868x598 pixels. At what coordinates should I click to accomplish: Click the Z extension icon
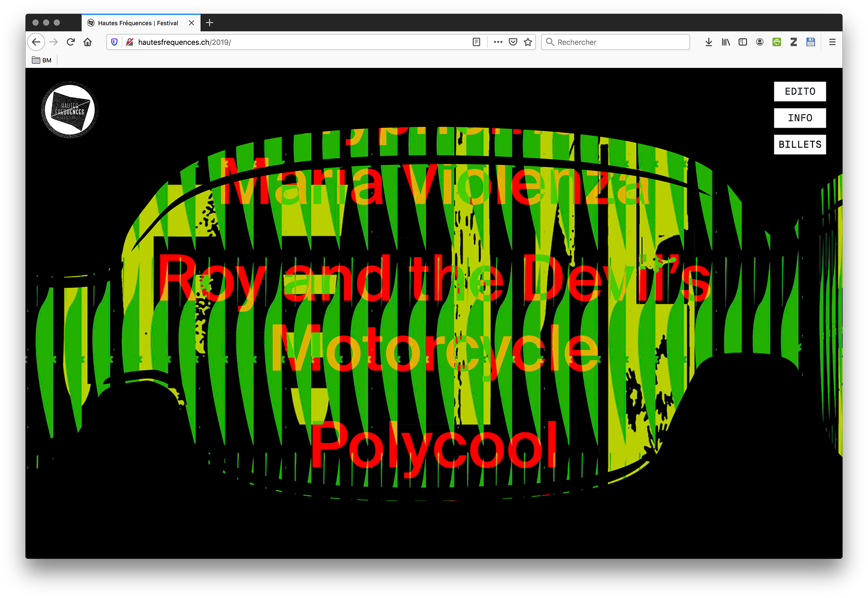pos(794,42)
